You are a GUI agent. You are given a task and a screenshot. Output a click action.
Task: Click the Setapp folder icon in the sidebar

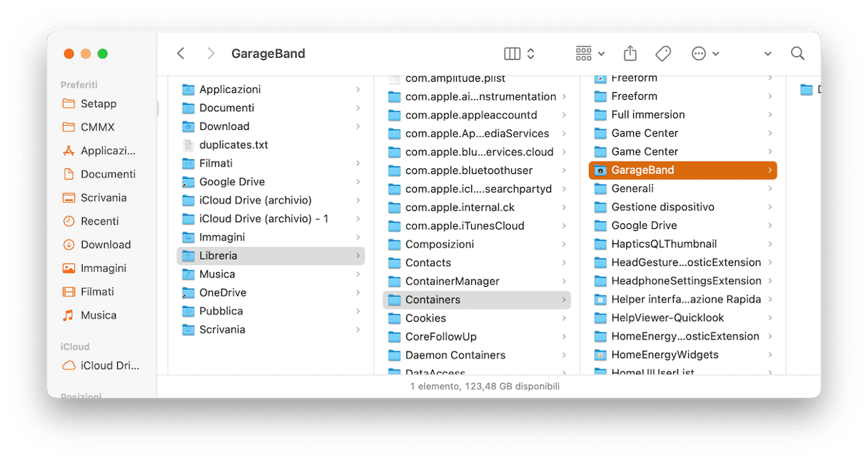click(x=69, y=103)
